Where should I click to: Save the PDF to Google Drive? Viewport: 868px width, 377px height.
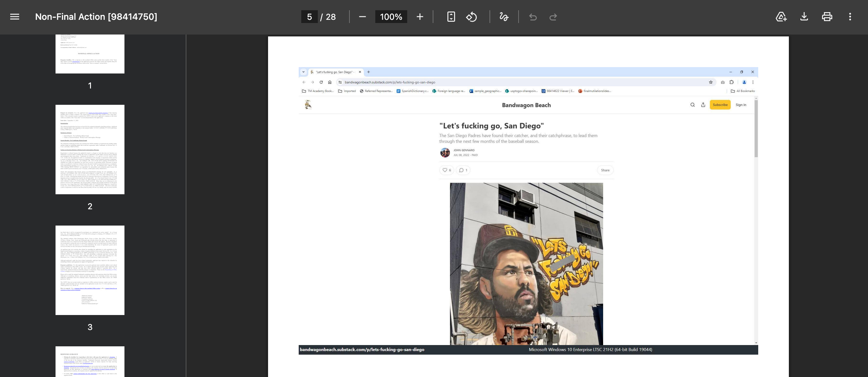(781, 17)
